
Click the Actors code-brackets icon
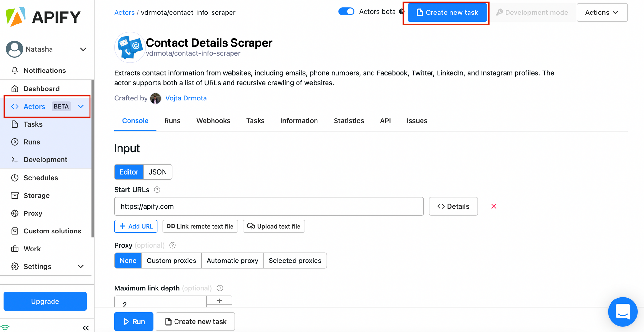coord(15,106)
